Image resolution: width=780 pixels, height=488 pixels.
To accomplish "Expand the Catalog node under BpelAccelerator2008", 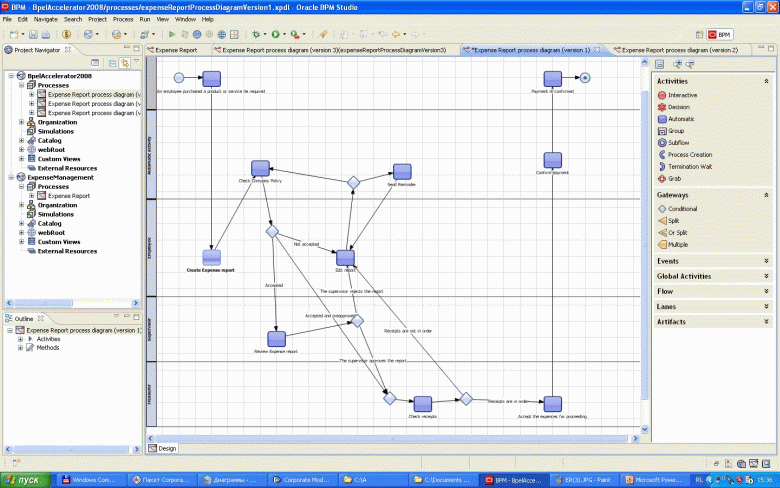I will [x=21, y=141].
